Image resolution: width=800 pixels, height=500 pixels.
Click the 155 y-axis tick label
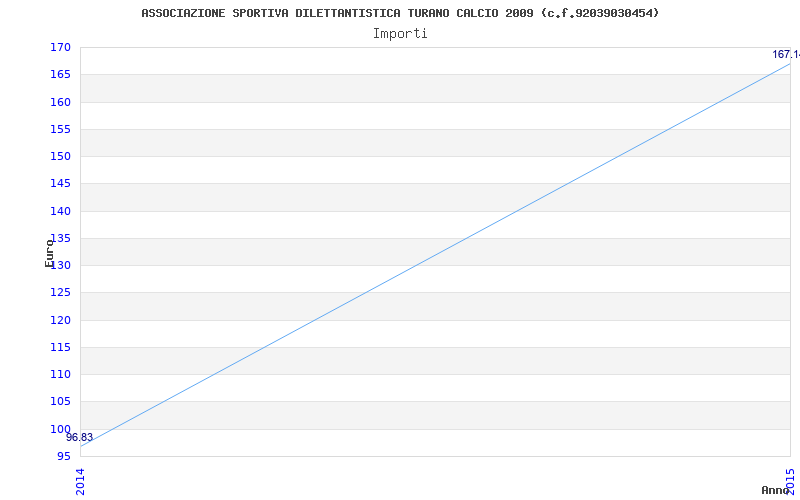(60, 129)
